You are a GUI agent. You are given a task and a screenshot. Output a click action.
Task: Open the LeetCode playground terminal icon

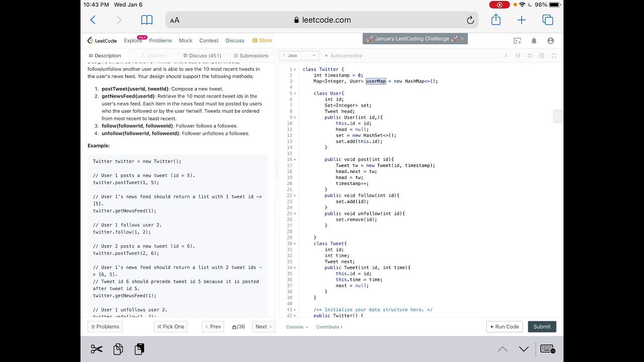[x=517, y=41]
